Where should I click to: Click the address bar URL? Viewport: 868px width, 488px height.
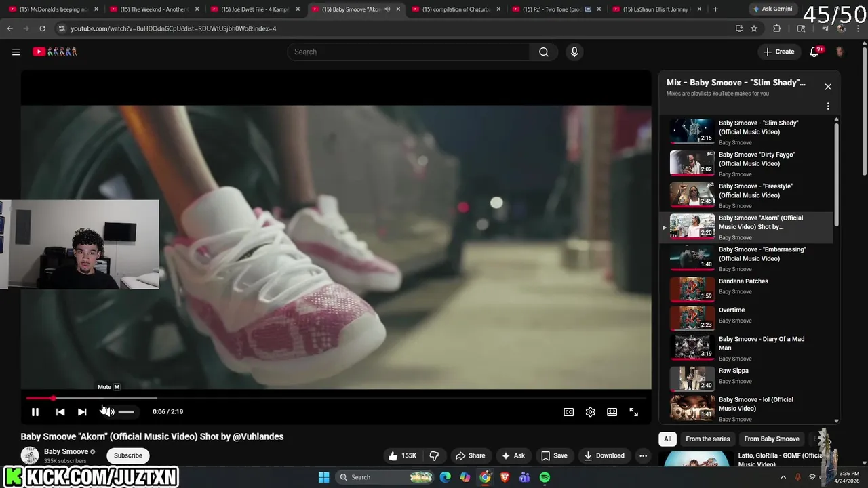pos(174,28)
